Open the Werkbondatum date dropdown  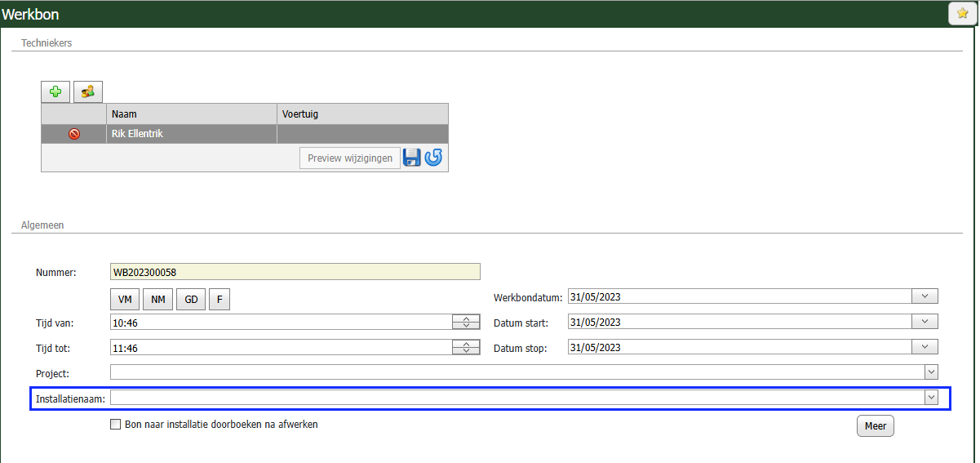pos(925,296)
